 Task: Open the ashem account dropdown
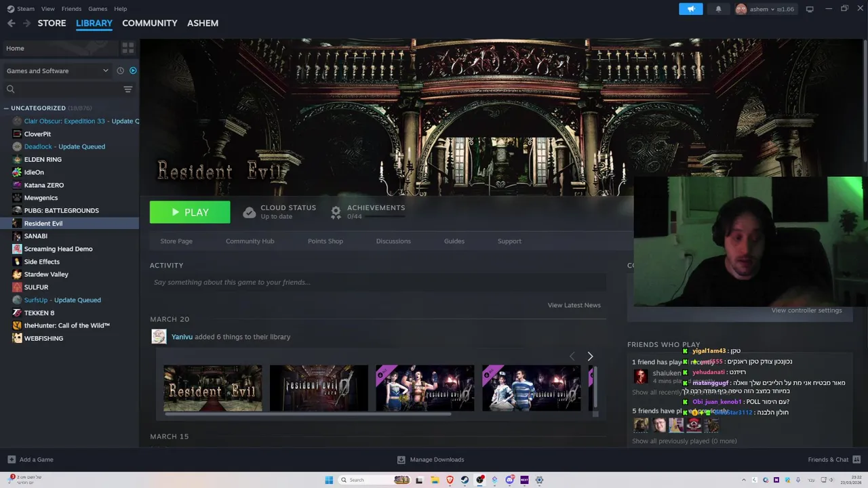(x=765, y=9)
